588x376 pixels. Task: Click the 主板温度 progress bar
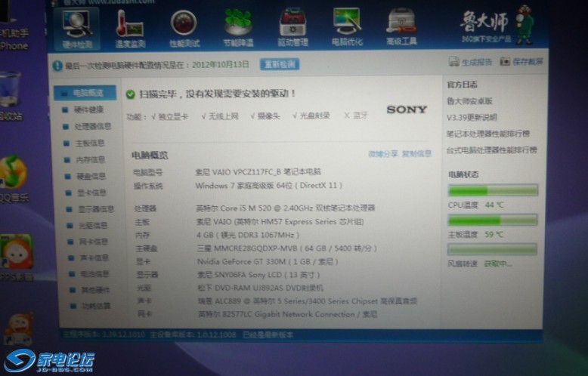coord(493,220)
